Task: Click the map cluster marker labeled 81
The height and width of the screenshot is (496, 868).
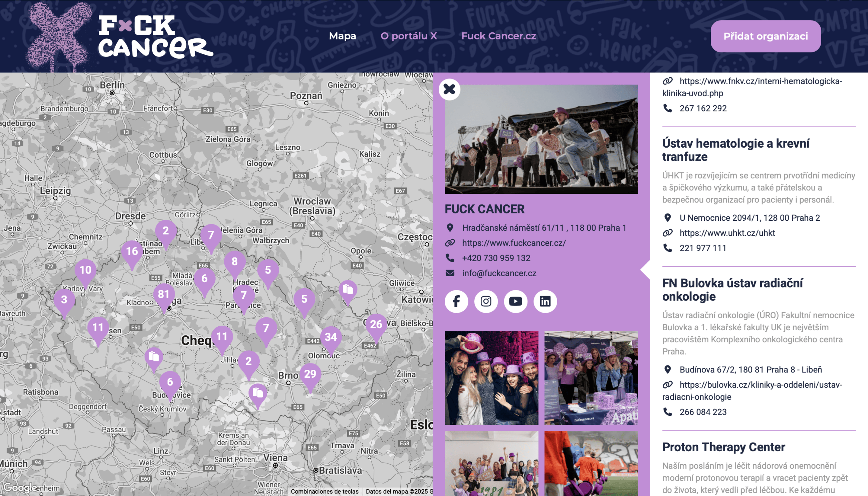Action: pyautogui.click(x=164, y=294)
